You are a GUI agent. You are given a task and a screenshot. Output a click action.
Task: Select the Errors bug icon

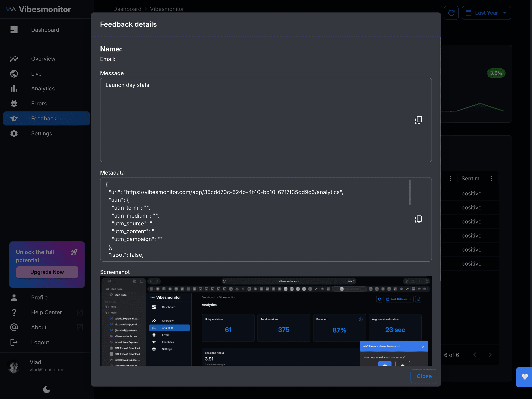pyautogui.click(x=14, y=103)
